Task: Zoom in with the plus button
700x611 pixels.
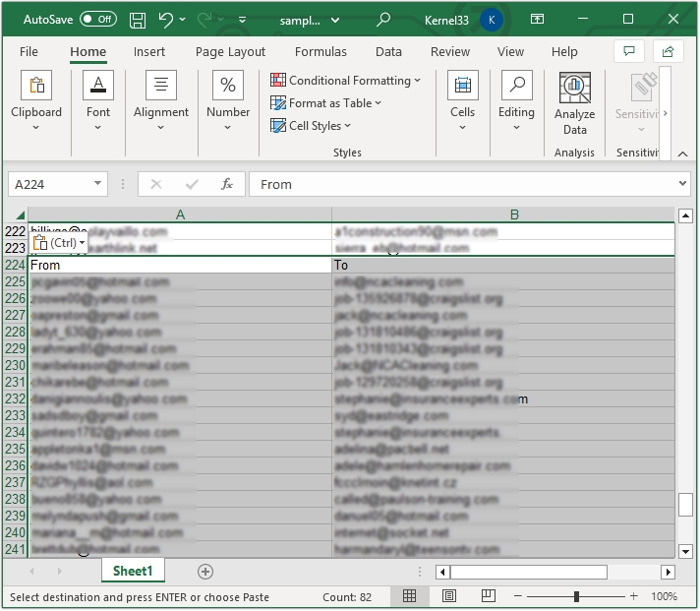Action: tap(633, 596)
